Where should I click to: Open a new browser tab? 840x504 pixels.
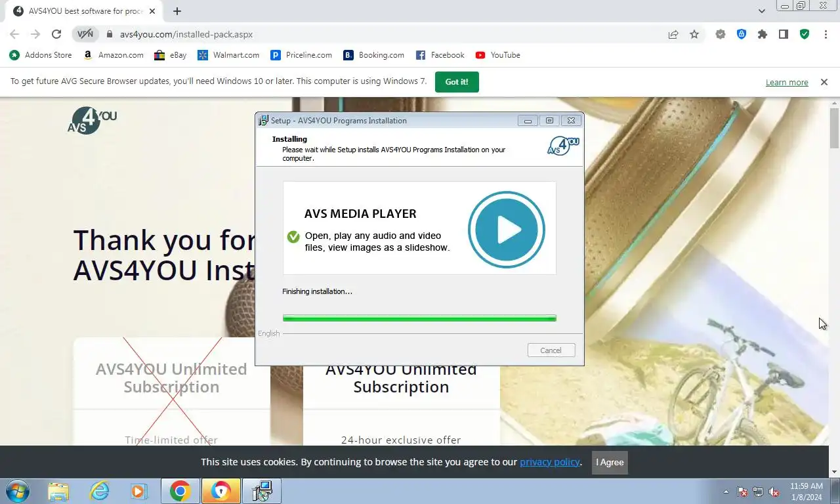click(x=177, y=11)
